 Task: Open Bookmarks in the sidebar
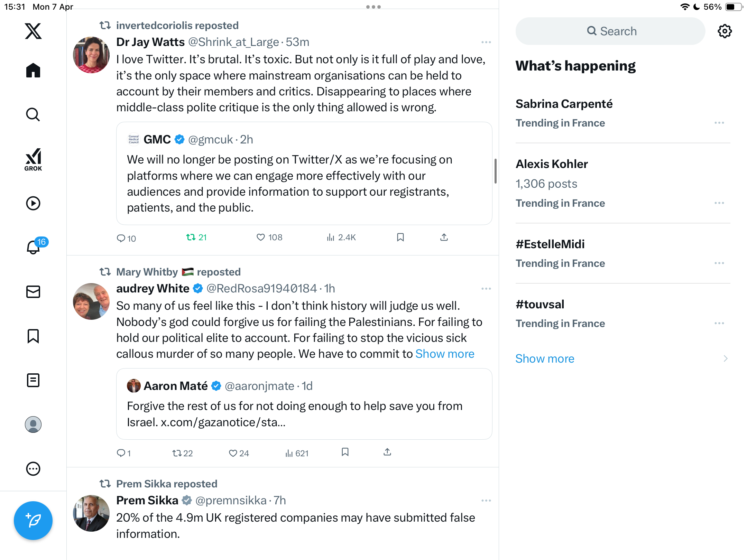click(33, 336)
